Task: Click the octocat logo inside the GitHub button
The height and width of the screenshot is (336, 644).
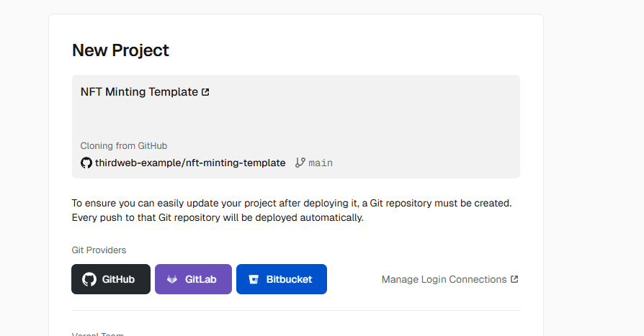Action: [89, 279]
